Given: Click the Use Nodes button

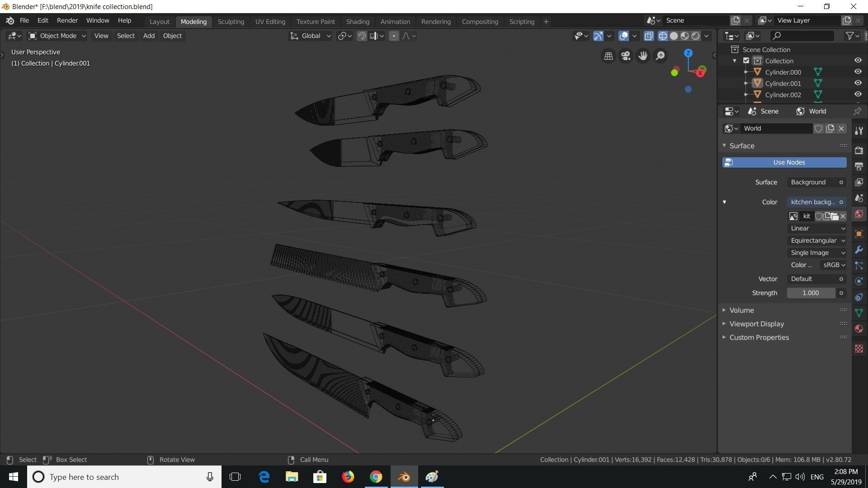Looking at the screenshot, I should pos(784,163).
